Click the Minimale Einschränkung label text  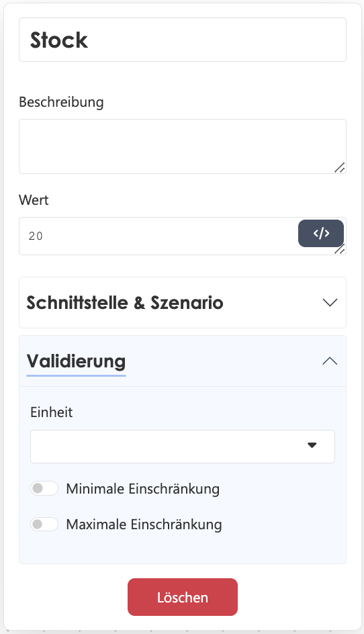pyautogui.click(x=143, y=489)
